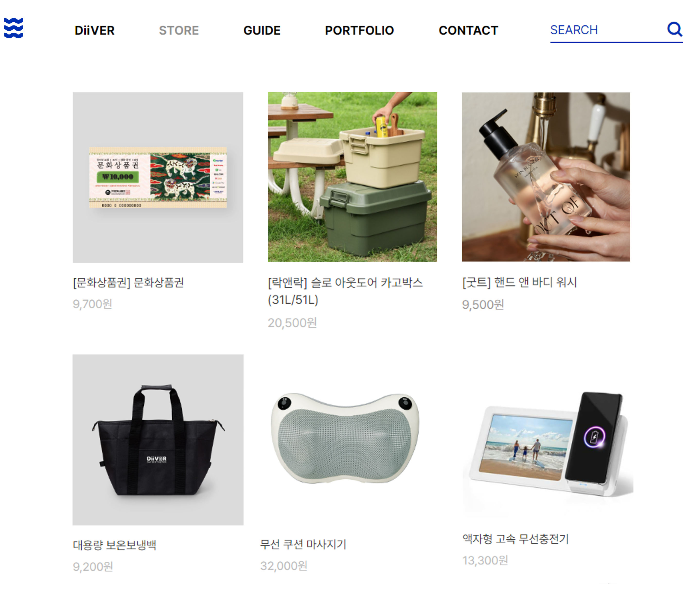Click the 무선 쿠션 마사지기 product title
The image size is (700, 599).
pyautogui.click(x=303, y=544)
